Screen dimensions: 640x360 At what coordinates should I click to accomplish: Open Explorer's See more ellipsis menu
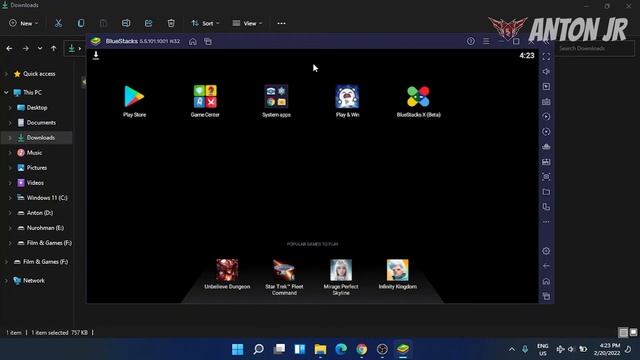point(281,23)
